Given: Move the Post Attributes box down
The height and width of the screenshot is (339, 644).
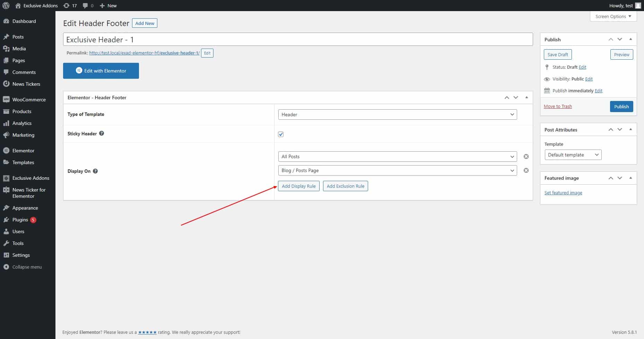Looking at the screenshot, I should tap(620, 129).
